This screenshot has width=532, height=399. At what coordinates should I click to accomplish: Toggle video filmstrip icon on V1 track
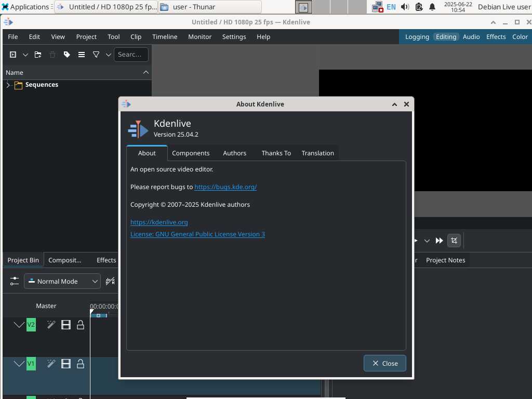(x=66, y=364)
